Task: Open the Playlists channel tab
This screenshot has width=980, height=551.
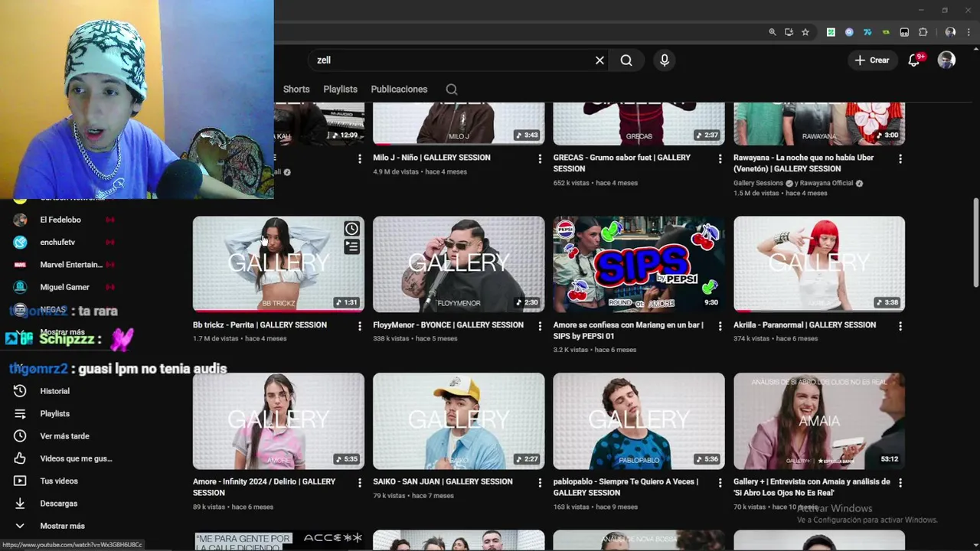Action: (x=340, y=90)
